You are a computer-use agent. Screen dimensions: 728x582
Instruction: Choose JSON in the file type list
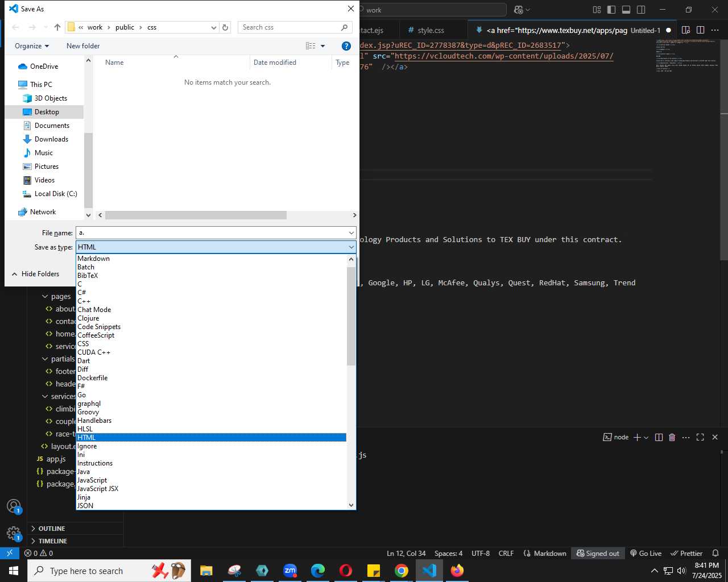(211, 506)
